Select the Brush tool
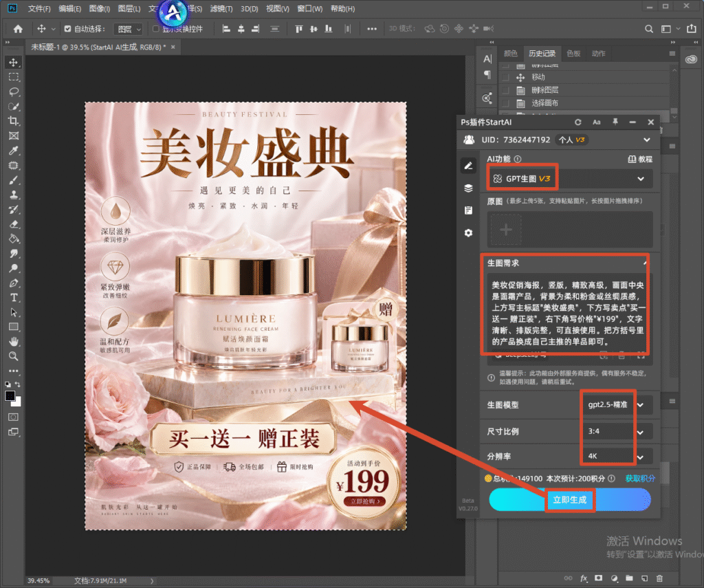The image size is (704, 588). click(14, 180)
